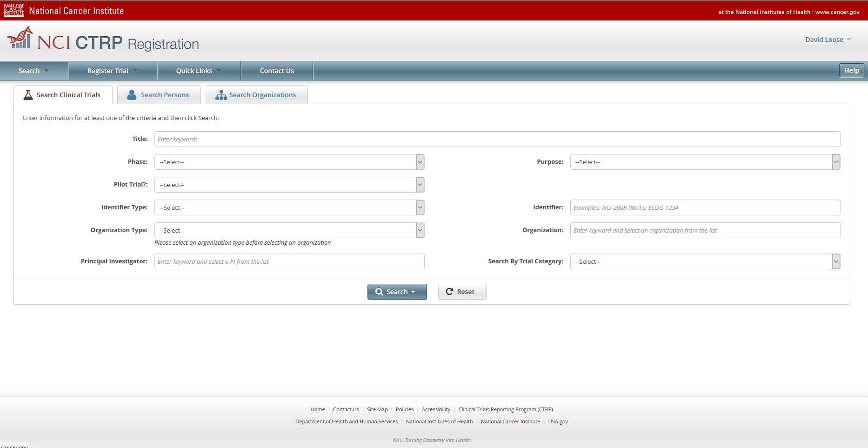Open the Quick Links menu
The width and height of the screenshot is (868, 448).
[x=199, y=71]
